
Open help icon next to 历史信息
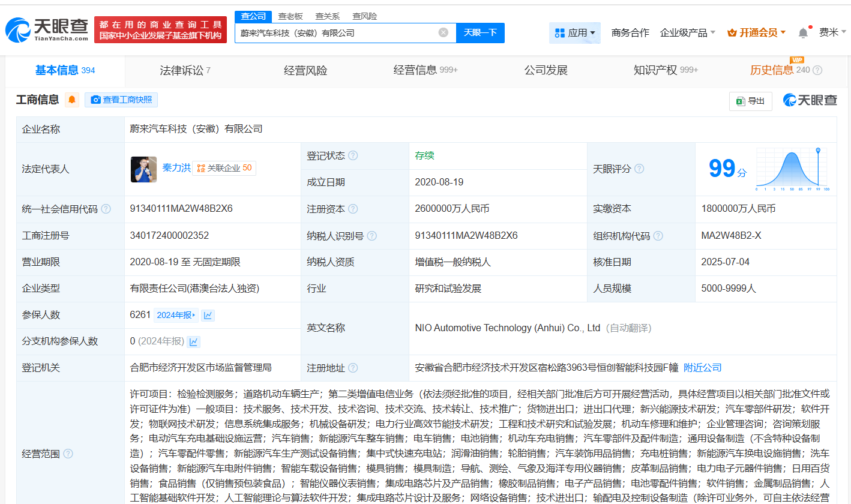click(x=817, y=70)
